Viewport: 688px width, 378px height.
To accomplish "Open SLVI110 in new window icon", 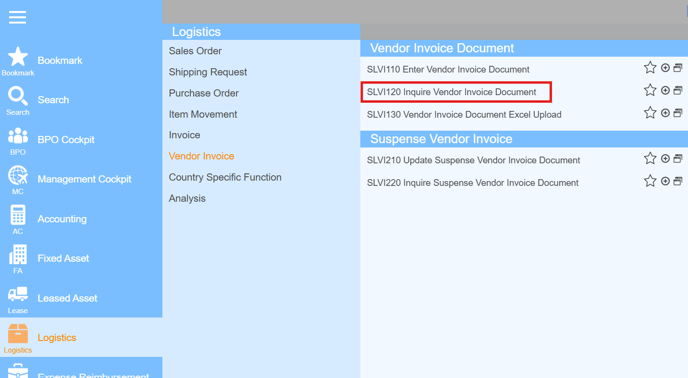I will (678, 68).
